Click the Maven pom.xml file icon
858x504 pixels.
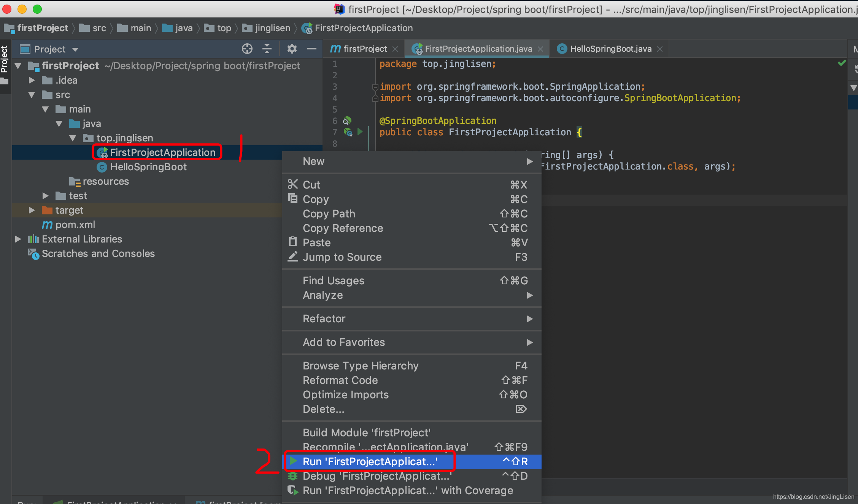pos(47,225)
